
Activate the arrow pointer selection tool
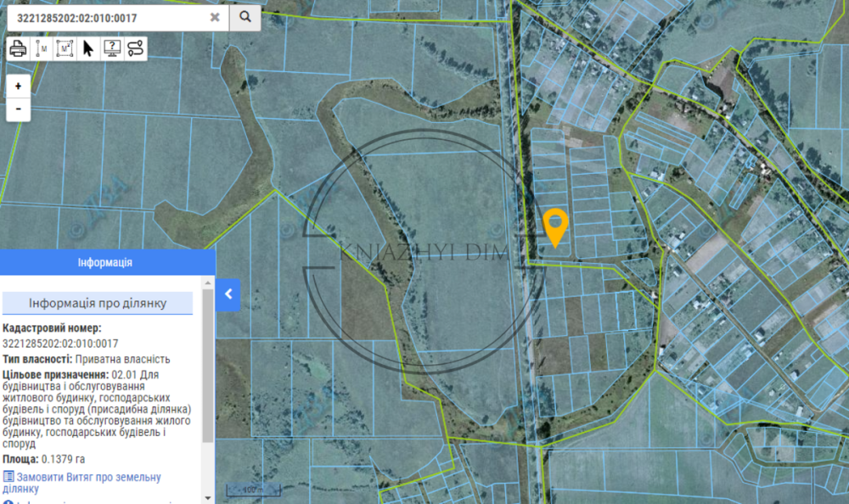(x=88, y=48)
